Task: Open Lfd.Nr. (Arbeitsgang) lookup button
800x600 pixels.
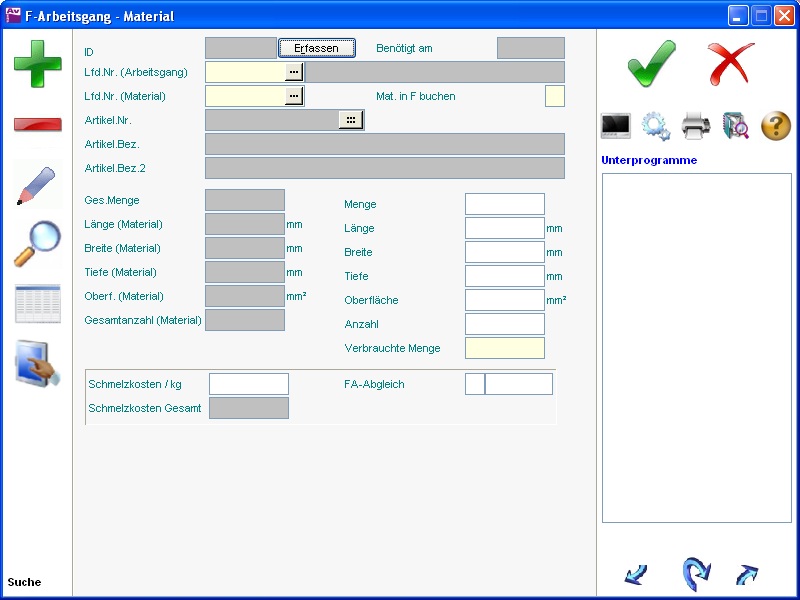Action: pyautogui.click(x=293, y=72)
